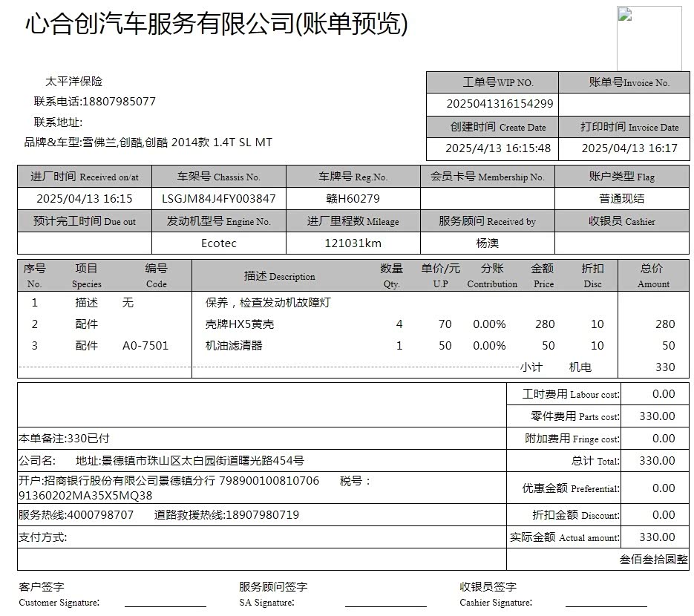Click the empty 收银员 Cashier cell

pos(621,243)
